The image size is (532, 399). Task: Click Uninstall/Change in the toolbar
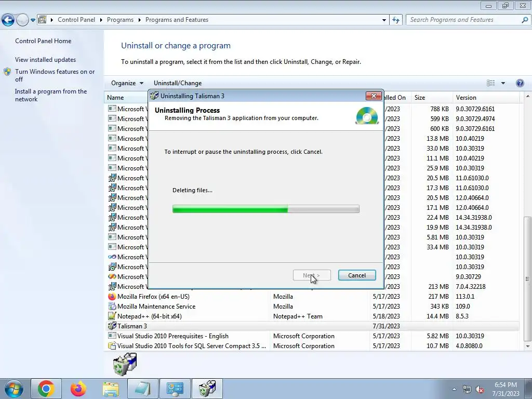tap(178, 83)
